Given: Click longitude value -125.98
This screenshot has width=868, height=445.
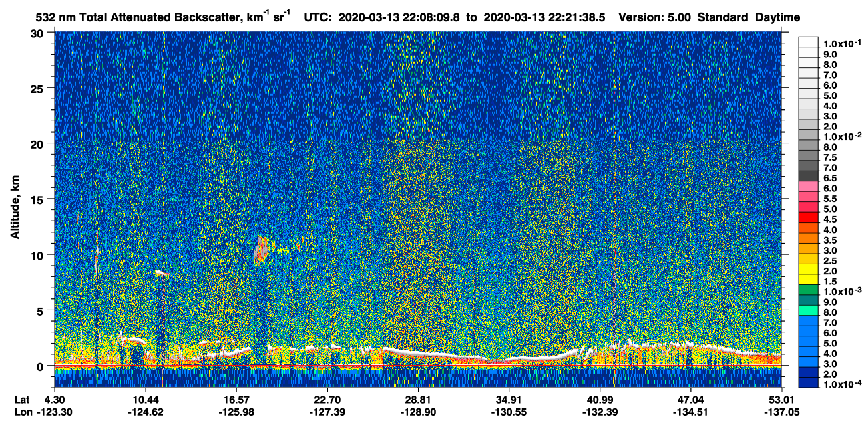Looking at the screenshot, I should [236, 412].
